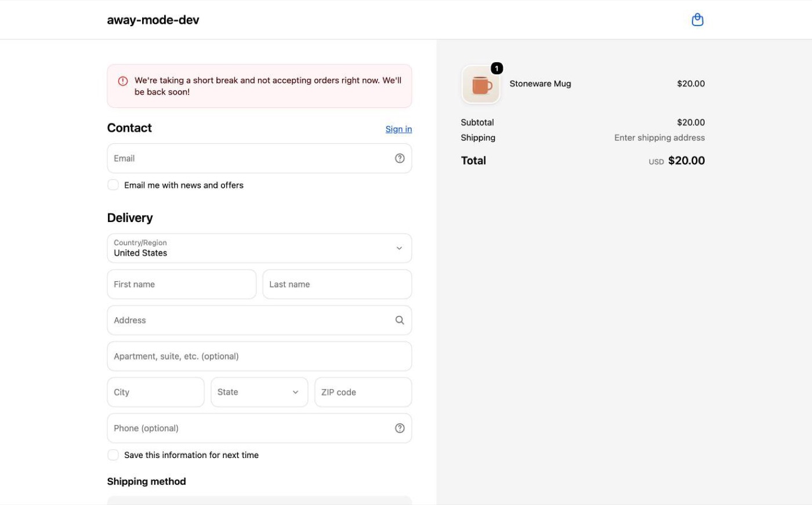Screen dimensions: 812x505
Task: Open the Country/Region dropdown
Action: tap(259, 248)
